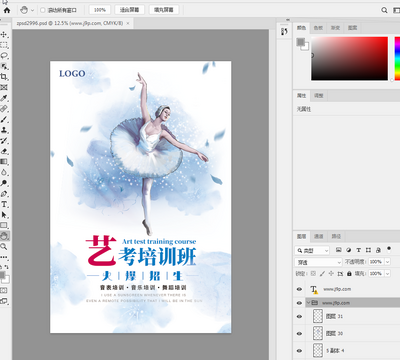The image size is (400, 360).
Task: Select the Dodge tool
Action: (4, 183)
